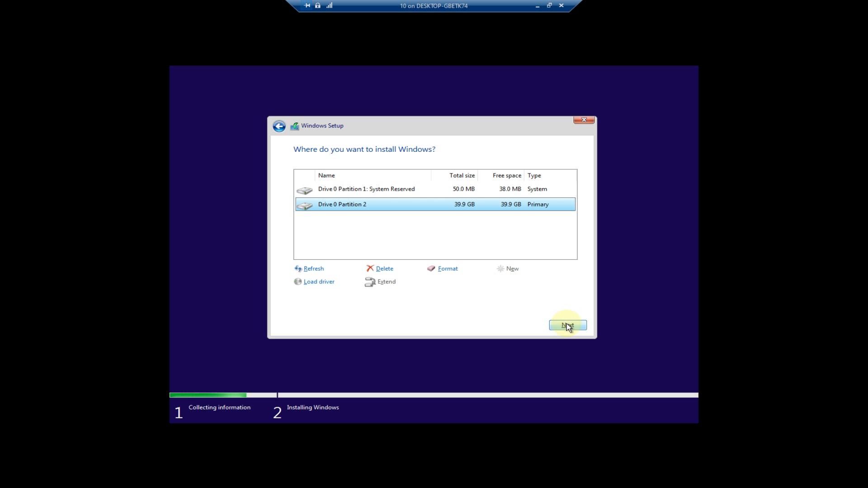Click the 'Installing Windows' step label
Screen dimensions: 868x488
(313, 408)
